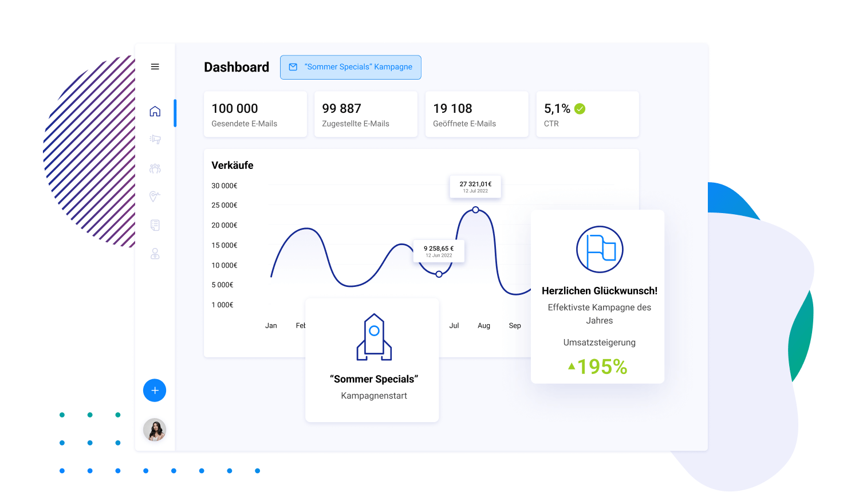Select the 99 887 Zugestellte E-Mails card
The image size is (843, 504).
(x=366, y=114)
